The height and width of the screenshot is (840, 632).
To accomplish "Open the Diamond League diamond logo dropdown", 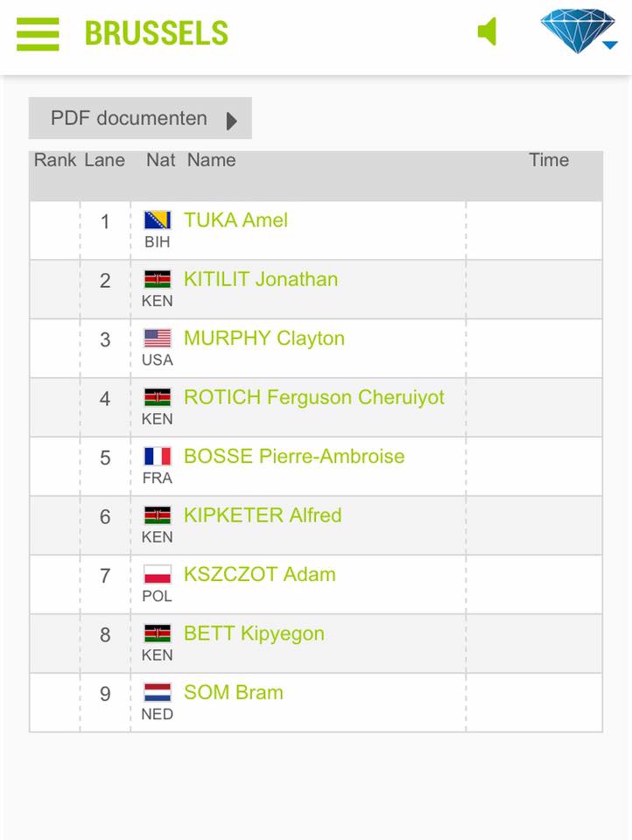I will [579, 31].
